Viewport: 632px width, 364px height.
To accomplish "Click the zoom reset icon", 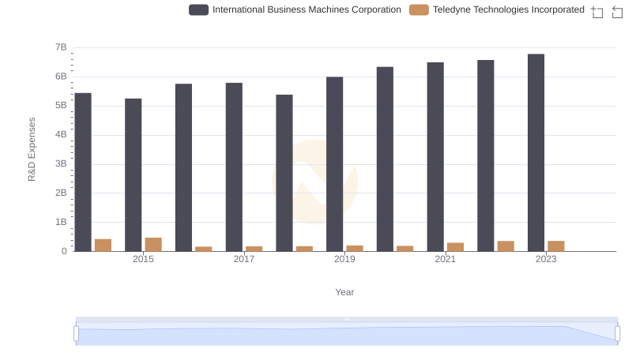I will click(x=617, y=12).
